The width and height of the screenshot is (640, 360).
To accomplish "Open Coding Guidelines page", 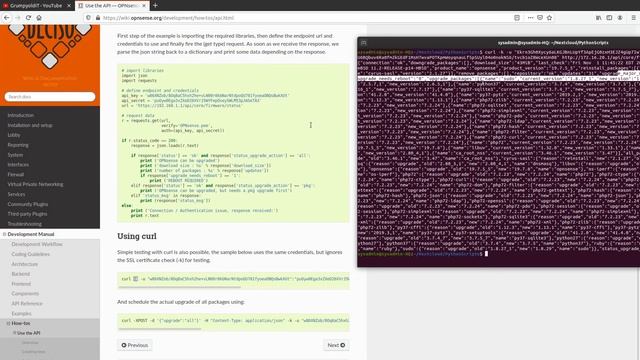I will (x=31, y=254).
